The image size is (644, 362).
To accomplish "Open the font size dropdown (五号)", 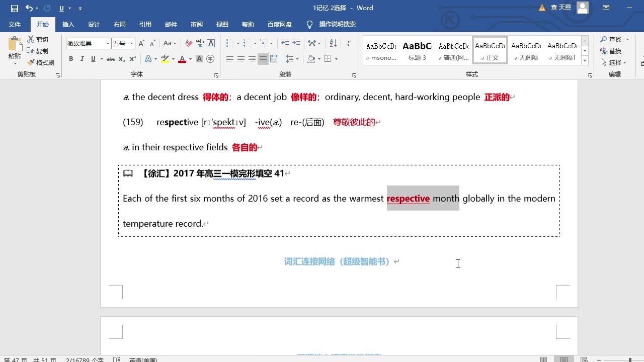I will coord(132,44).
